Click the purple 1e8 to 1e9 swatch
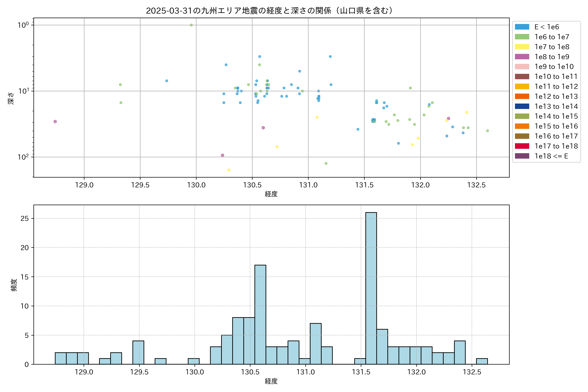 [522, 57]
